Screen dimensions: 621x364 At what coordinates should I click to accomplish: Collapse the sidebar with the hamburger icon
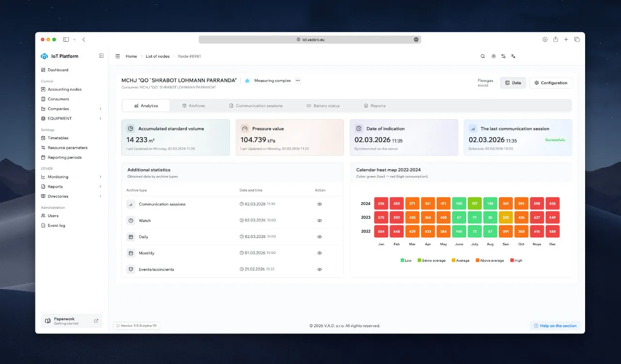[117, 56]
